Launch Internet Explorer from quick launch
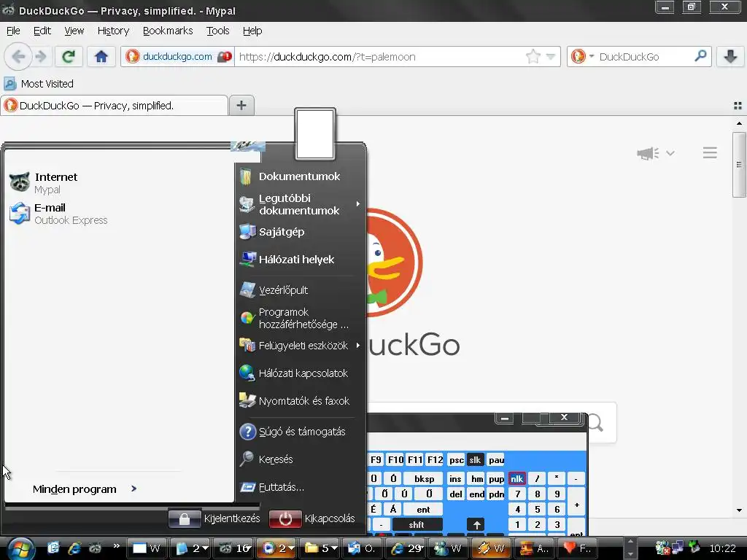The height and width of the screenshot is (560, 747). [74, 548]
